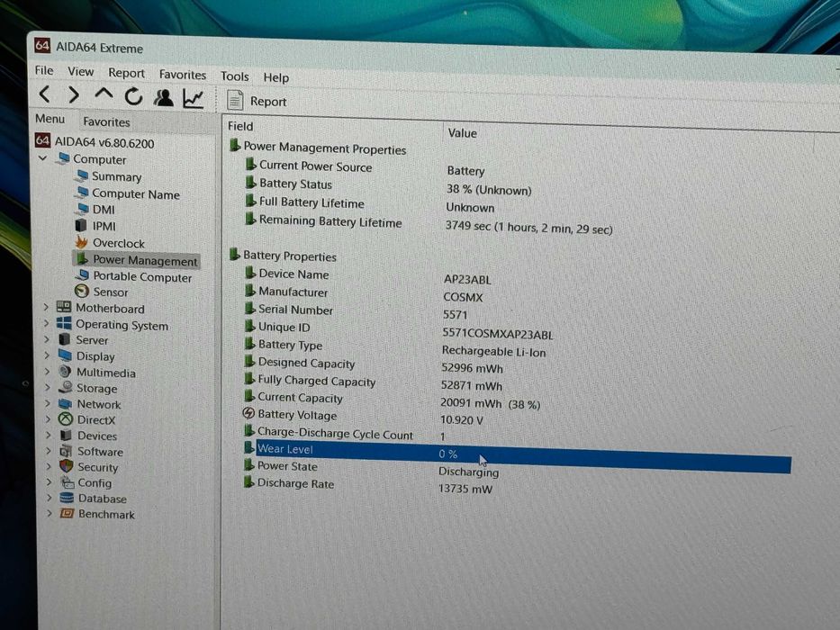Click the Motherboard chip icon
840x630 pixels.
click(64, 307)
